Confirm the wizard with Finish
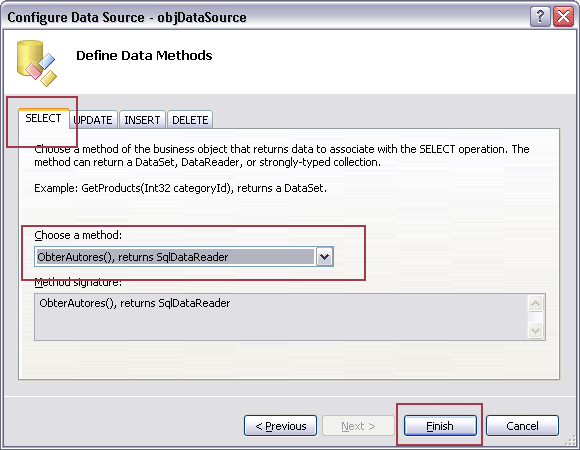Viewport: 580px width, 450px height. (440, 426)
